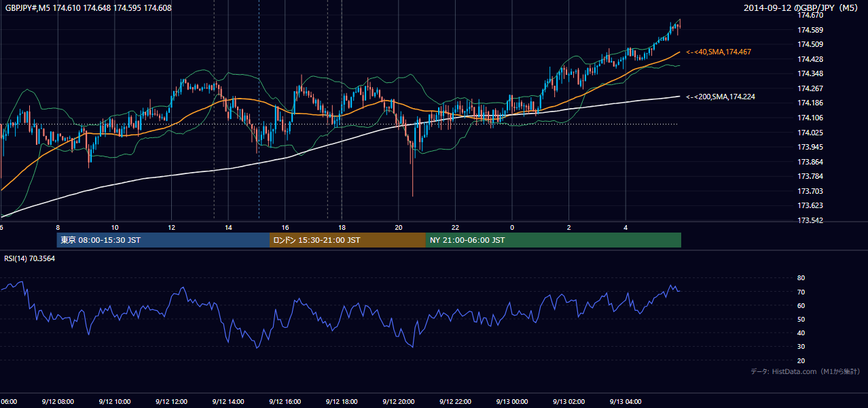Click hour tick 10 under the price chart
Image resolution: width=868 pixels, height=408 pixels.
pos(115,227)
